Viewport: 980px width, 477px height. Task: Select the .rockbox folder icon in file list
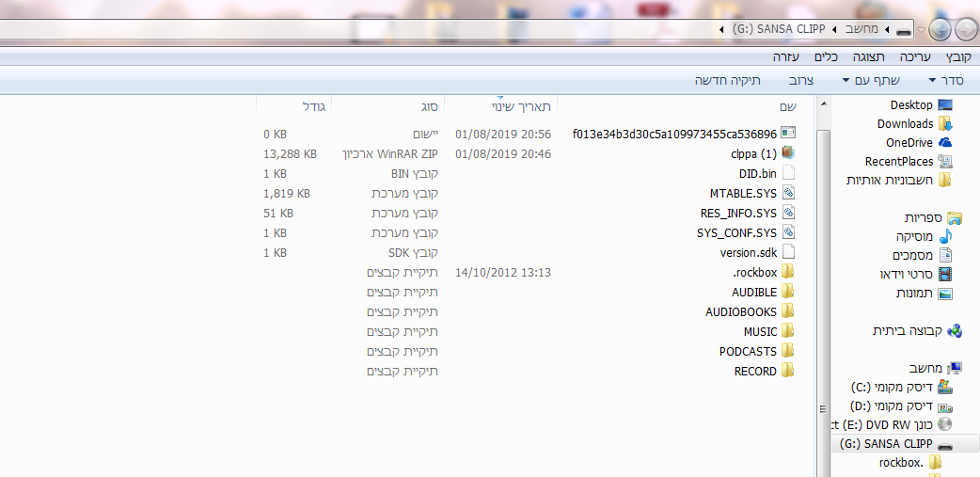click(788, 272)
